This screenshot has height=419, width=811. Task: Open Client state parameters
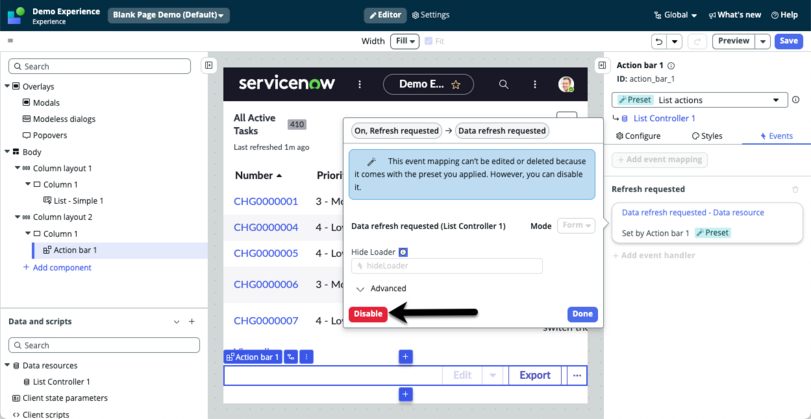[x=60, y=398]
